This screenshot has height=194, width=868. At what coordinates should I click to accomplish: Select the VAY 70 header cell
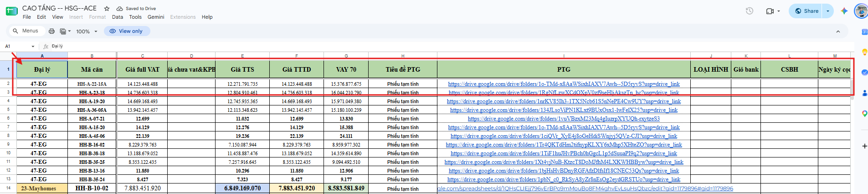346,69
